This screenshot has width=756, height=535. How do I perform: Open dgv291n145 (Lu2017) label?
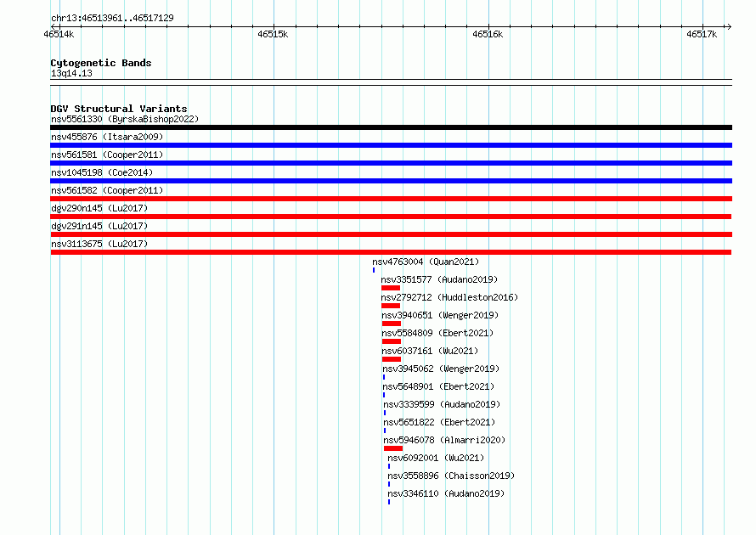[x=99, y=226]
